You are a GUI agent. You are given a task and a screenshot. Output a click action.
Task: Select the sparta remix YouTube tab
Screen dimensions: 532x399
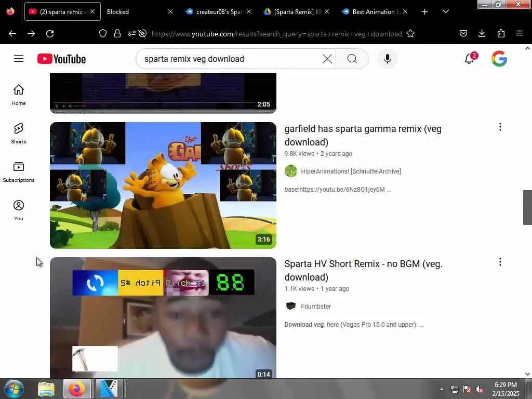click(x=61, y=12)
